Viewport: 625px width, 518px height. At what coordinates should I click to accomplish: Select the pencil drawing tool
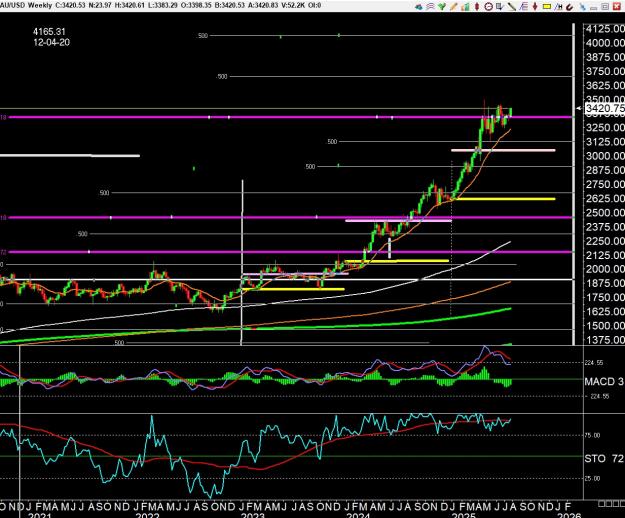pyautogui.click(x=454, y=6)
